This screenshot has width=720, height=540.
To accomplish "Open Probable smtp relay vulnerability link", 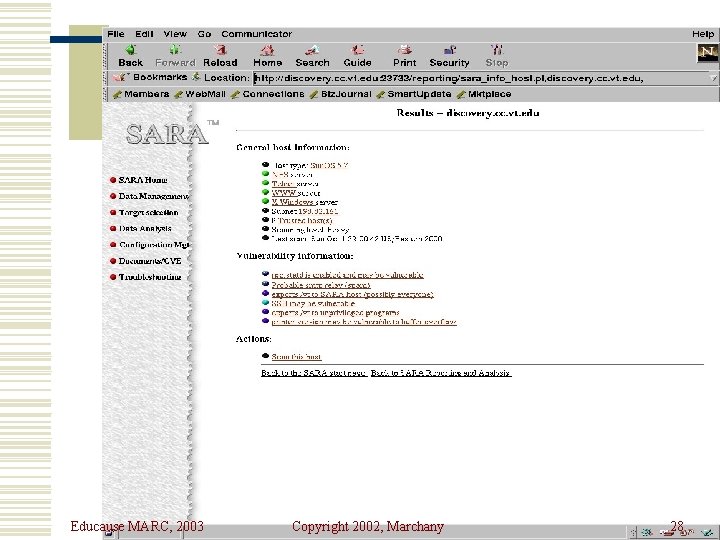I will (321, 285).
